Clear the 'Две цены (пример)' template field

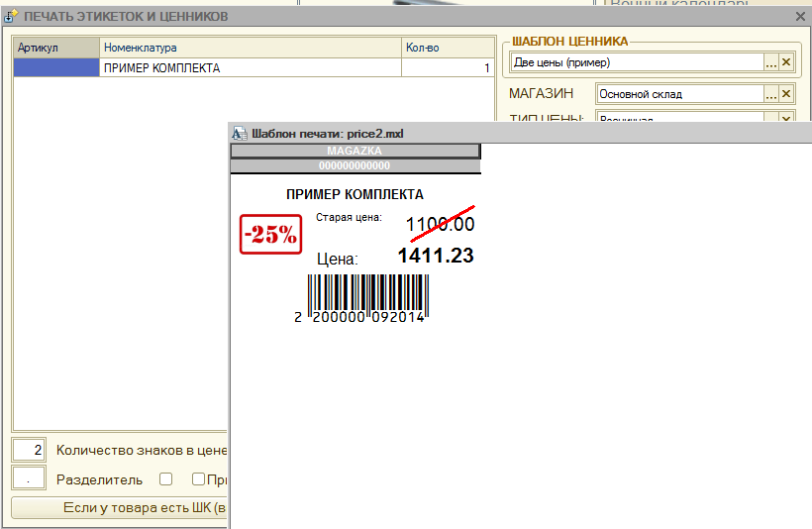(786, 62)
